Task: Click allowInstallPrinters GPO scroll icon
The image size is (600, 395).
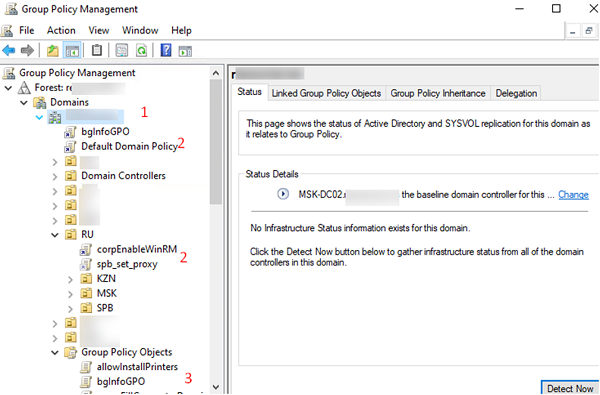Action: (x=86, y=367)
